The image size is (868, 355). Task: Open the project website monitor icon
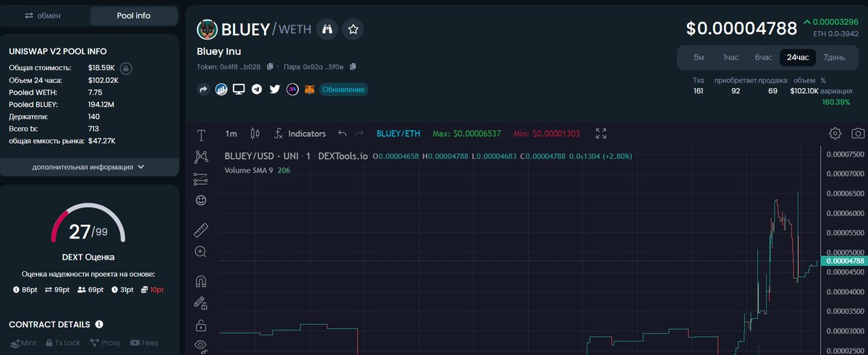[x=239, y=90]
